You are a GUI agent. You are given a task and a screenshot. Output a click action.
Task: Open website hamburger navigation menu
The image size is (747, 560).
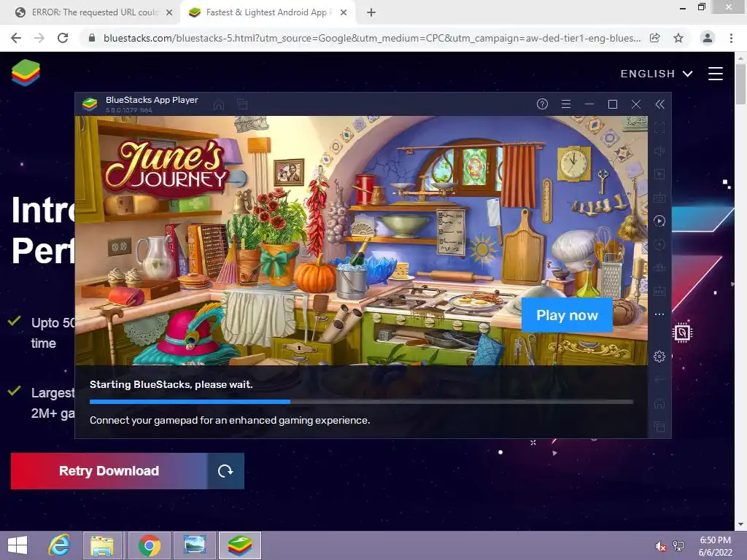coord(715,74)
